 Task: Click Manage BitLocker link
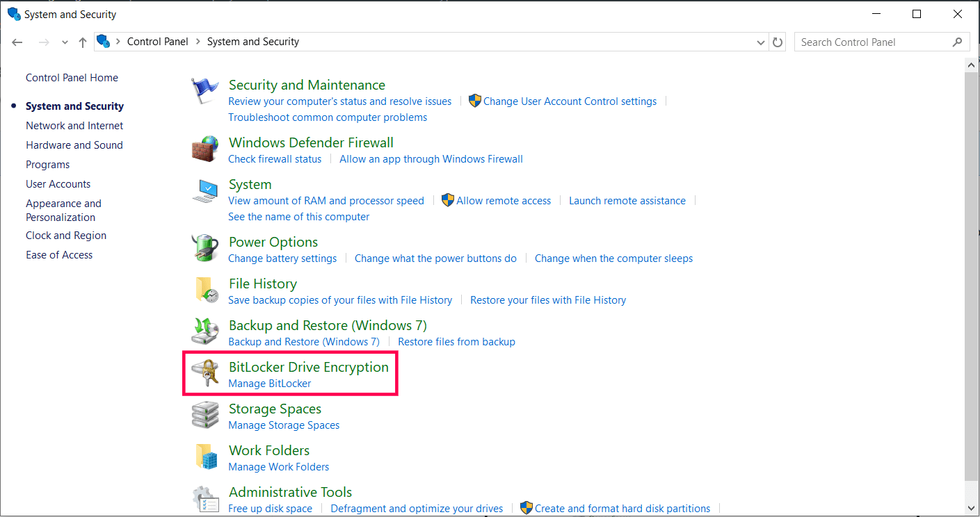(x=270, y=384)
